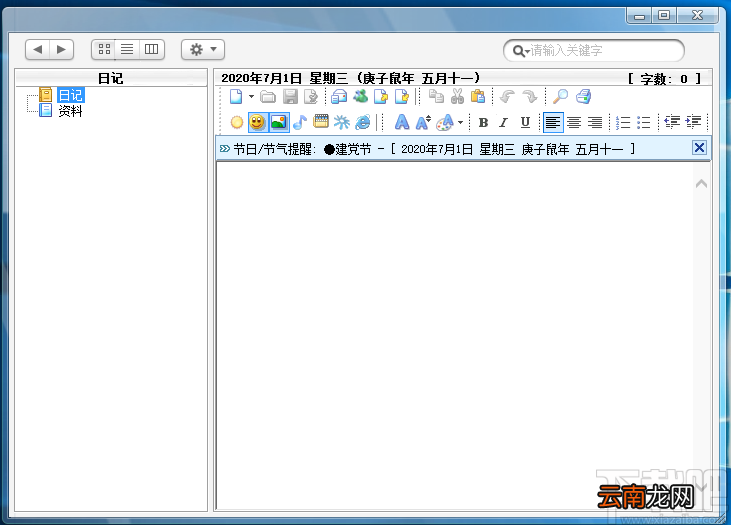Switch to the column view
The width and height of the screenshot is (731, 525).
152,49
